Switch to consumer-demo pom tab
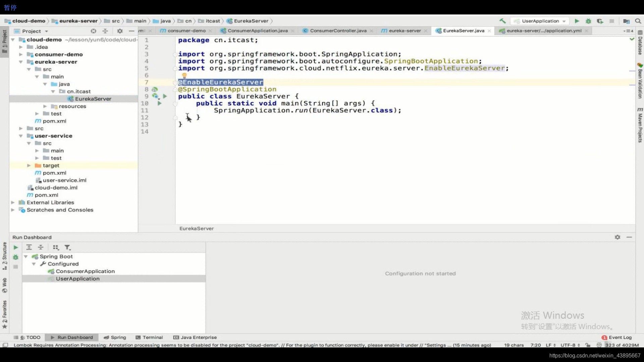644x362 pixels. [186, 31]
